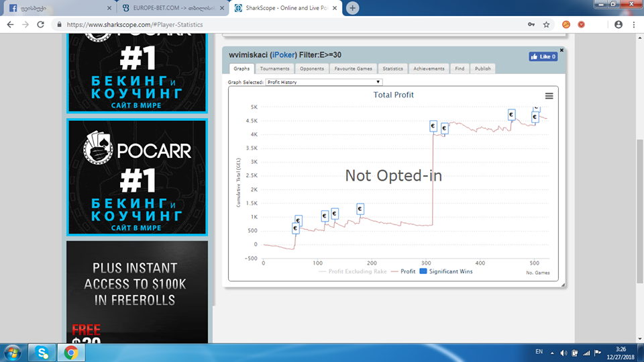Open Chrome three-dot menu
The height and width of the screenshot is (362, 644).
pos(634,25)
